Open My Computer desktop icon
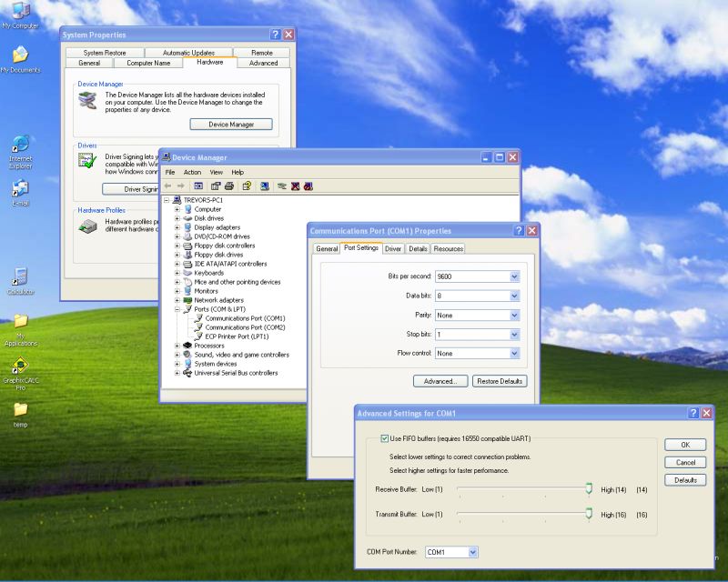This screenshot has width=728, height=582. click(20, 15)
